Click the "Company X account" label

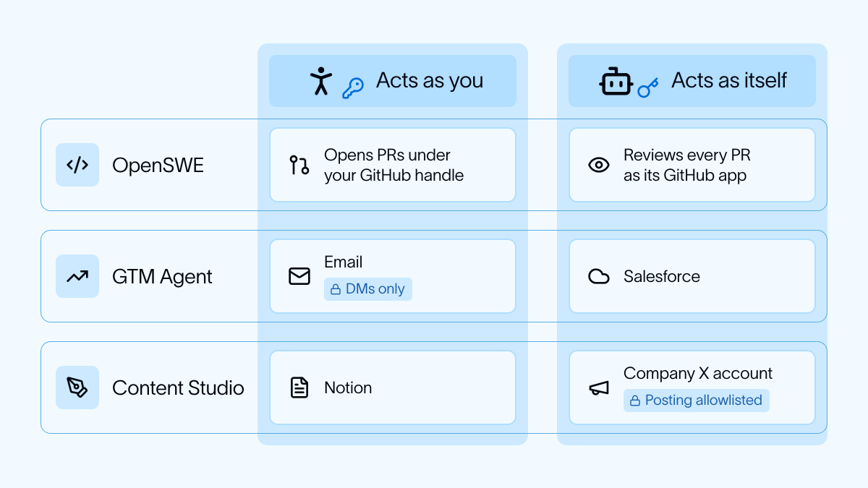click(698, 373)
